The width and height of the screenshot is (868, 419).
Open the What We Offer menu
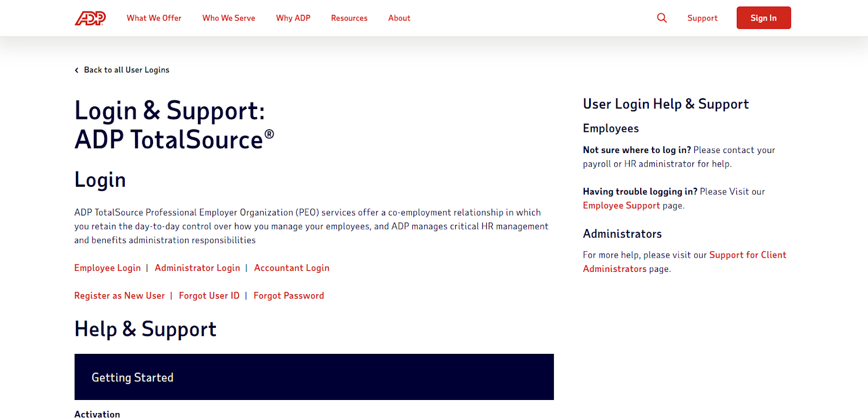pos(154,18)
